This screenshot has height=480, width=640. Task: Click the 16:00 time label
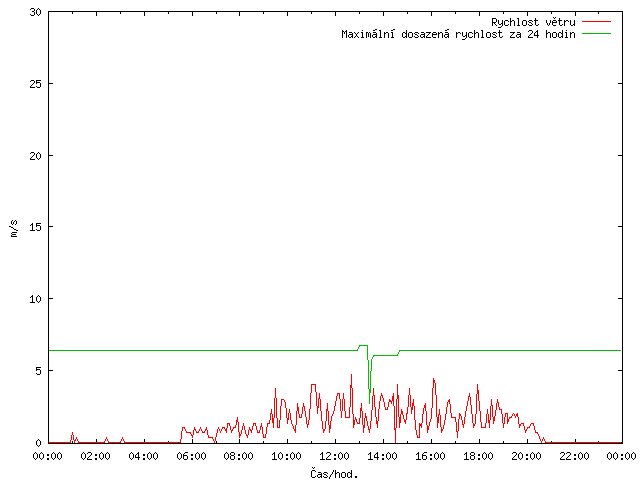click(x=430, y=456)
